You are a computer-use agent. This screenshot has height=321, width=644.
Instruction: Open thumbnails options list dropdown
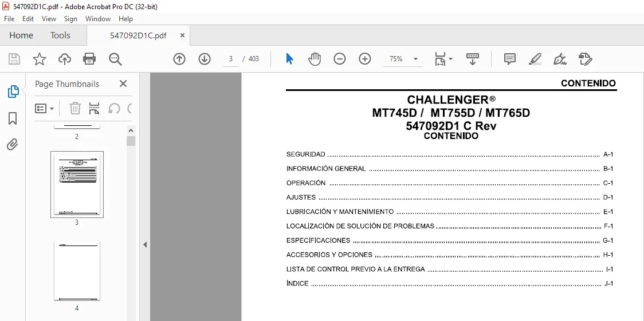(45, 109)
